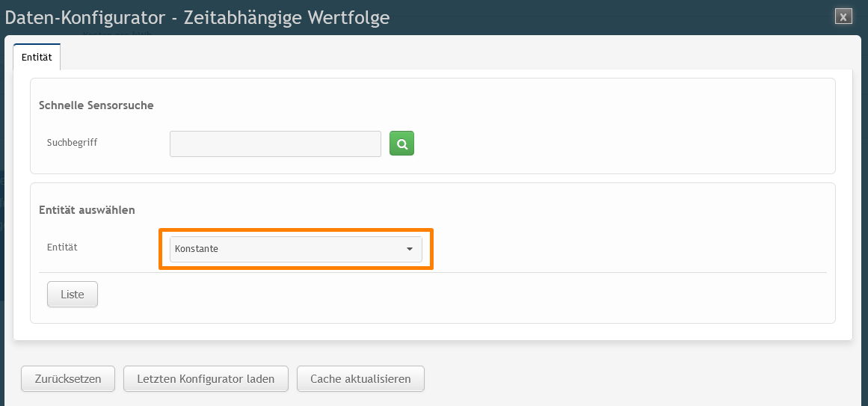Screen dimensions: 868x406
Task: Click the Cache aktualisieren button
Action: (361, 379)
